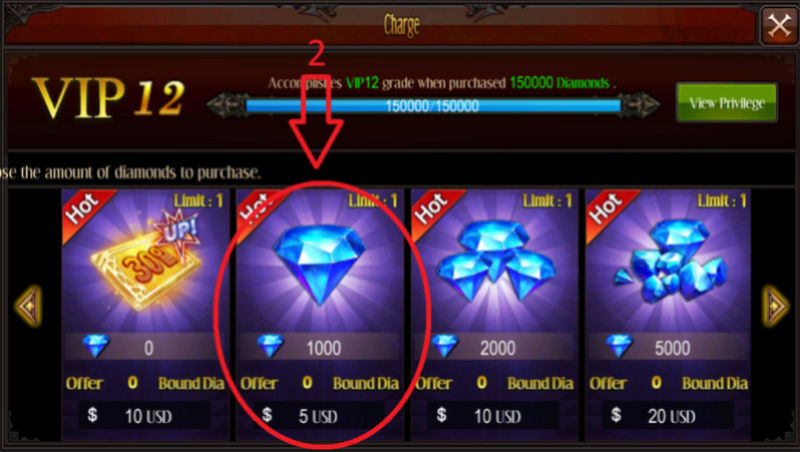
Task: Select the single blue diamond 1000 pack
Action: coord(319,265)
